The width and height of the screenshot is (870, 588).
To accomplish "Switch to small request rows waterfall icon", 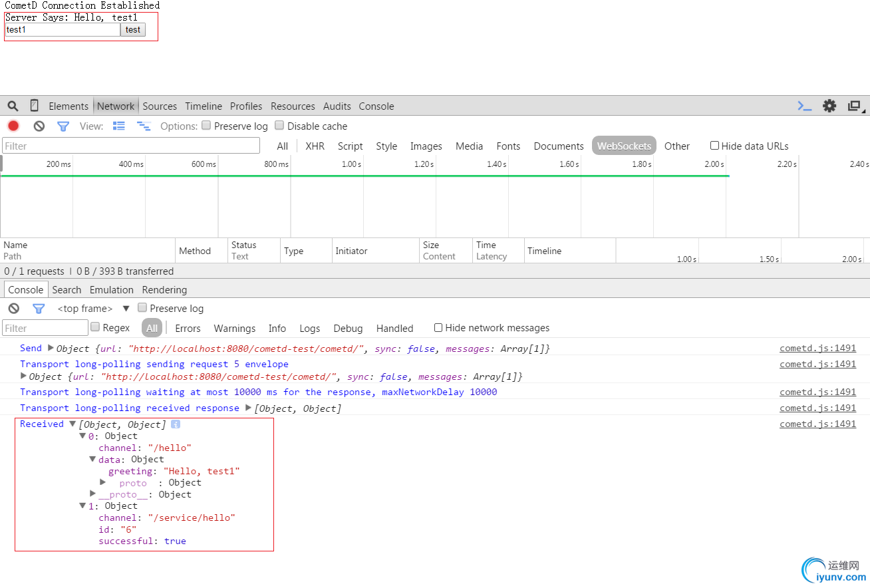I will click(x=144, y=126).
